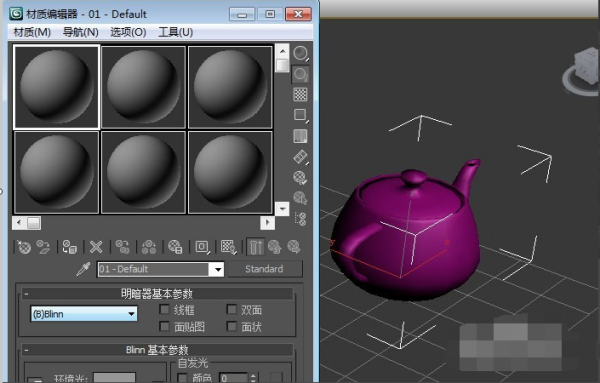600x383 pixels.
Task: Click the Make Material Copy icon
Action: [122, 247]
